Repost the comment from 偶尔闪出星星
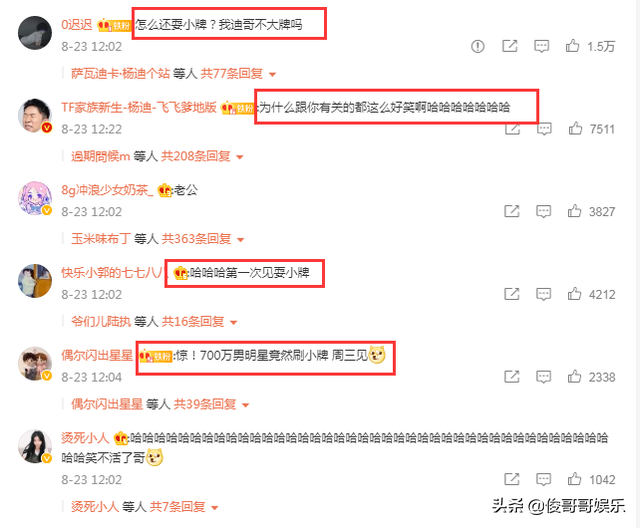 point(511,377)
